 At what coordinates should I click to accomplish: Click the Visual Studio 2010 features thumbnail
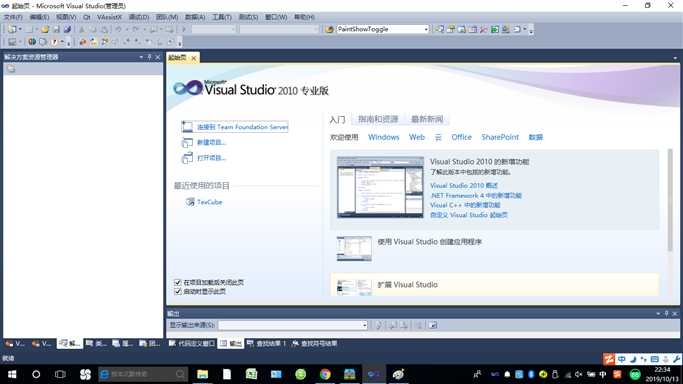pos(380,187)
